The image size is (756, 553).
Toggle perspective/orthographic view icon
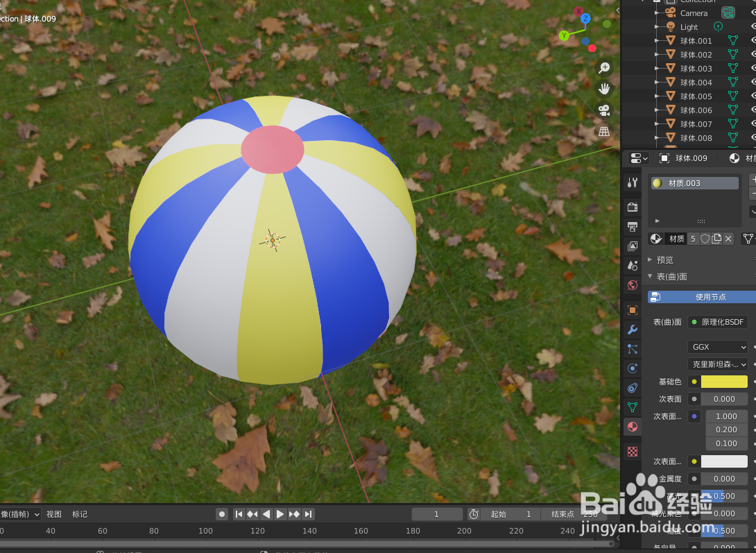click(604, 131)
